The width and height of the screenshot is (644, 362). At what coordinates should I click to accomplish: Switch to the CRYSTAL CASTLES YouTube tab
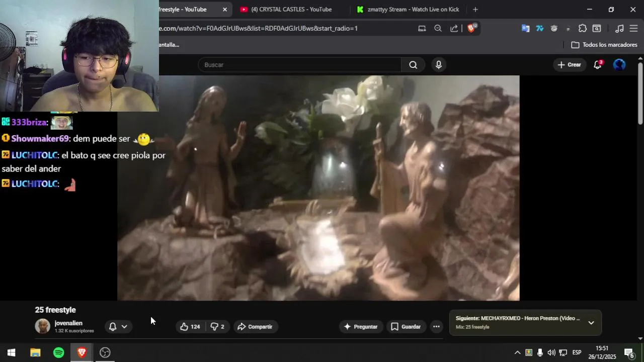[x=291, y=10]
